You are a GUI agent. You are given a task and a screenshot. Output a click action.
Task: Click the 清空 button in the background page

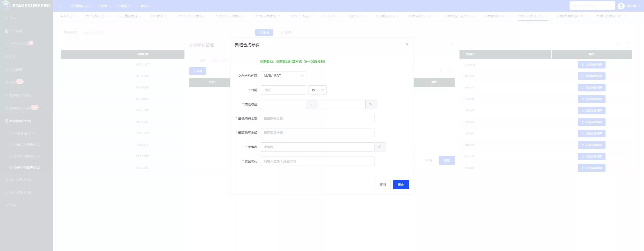[286, 33]
